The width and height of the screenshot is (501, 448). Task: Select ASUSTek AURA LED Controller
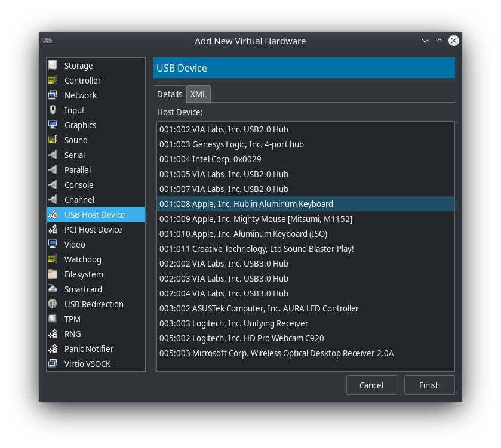(306, 308)
